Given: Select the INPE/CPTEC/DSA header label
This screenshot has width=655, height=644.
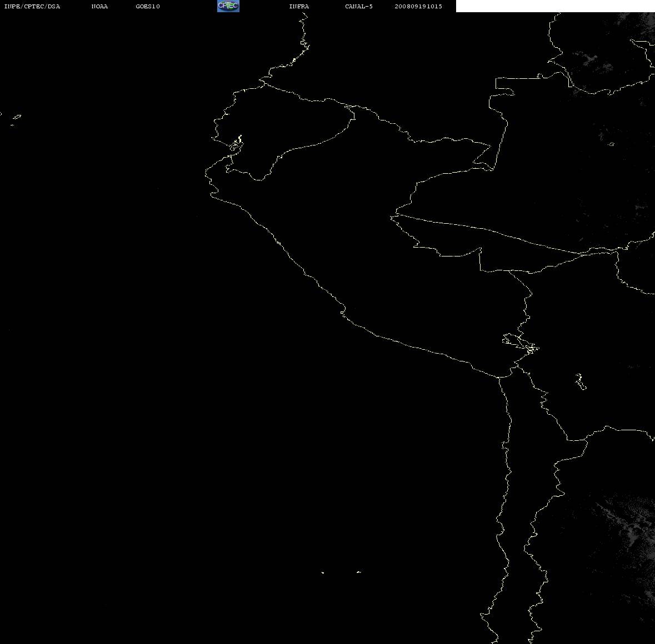Looking at the screenshot, I should pos(32,6).
